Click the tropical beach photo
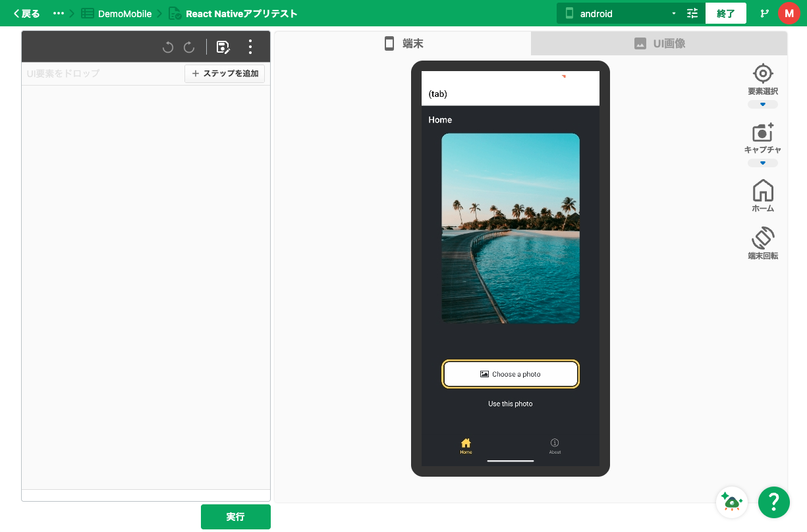Image resolution: width=807 pixels, height=532 pixels. 511,228
